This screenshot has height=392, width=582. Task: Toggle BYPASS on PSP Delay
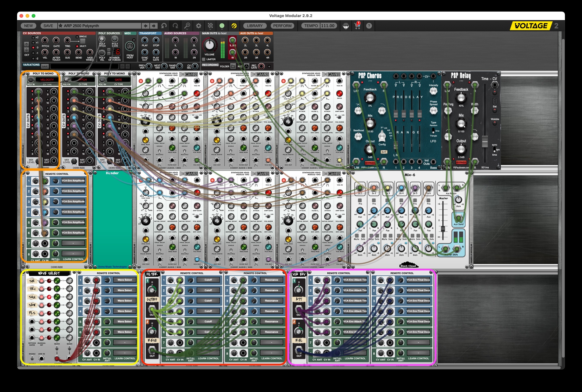pos(461,163)
